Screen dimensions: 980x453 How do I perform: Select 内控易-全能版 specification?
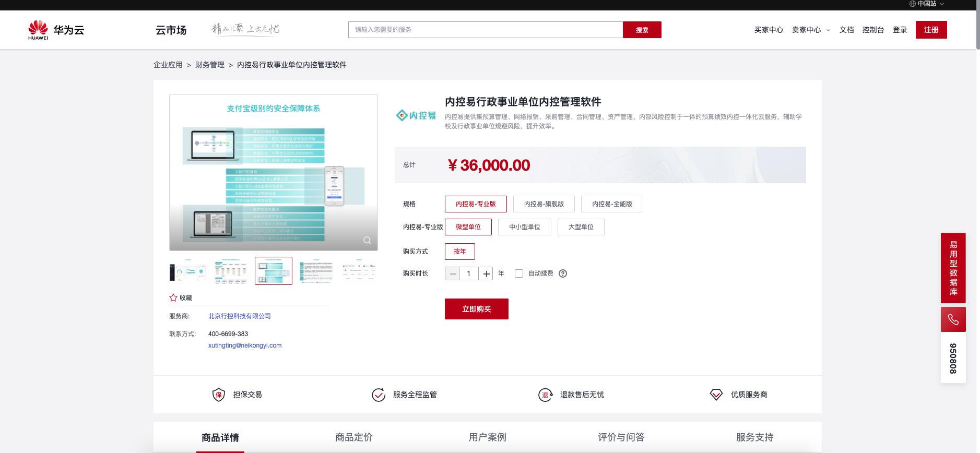(x=612, y=204)
